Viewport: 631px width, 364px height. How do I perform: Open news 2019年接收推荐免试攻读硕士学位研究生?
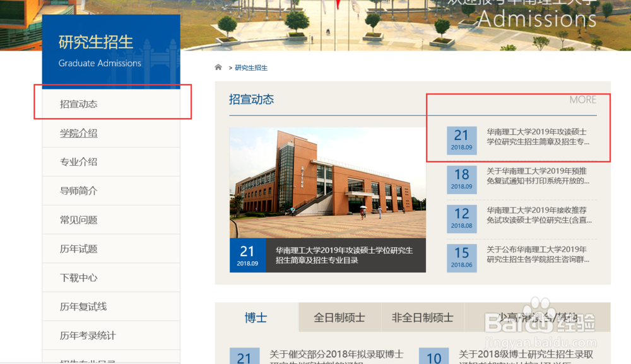click(x=540, y=215)
